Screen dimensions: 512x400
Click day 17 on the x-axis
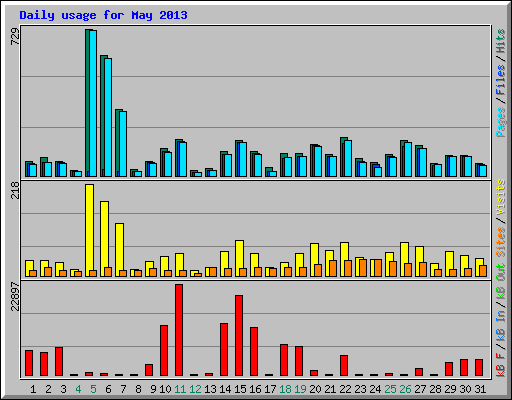coord(270,389)
